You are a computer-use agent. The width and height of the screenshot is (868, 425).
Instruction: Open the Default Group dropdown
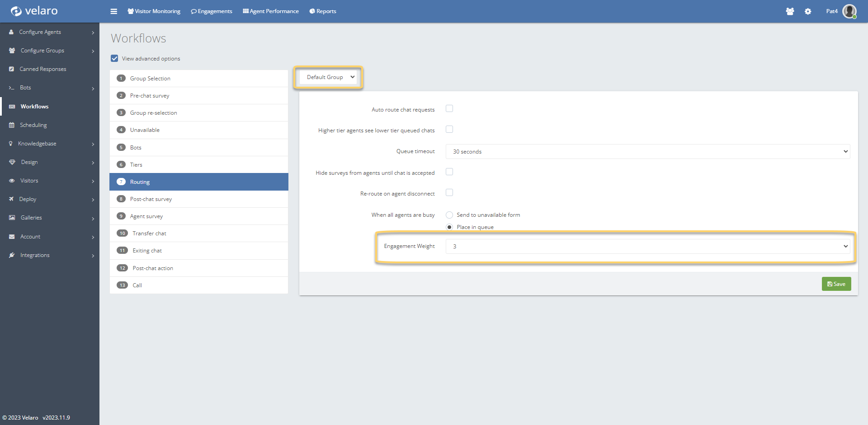330,77
